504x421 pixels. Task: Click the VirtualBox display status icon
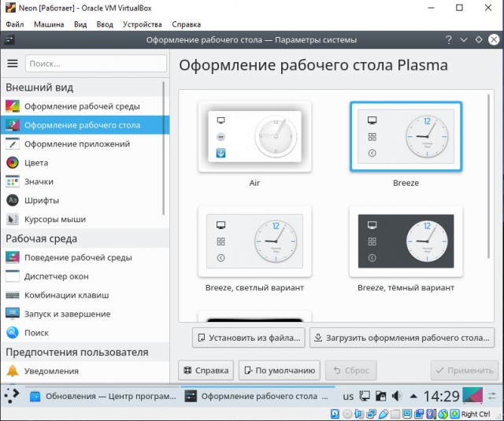[x=407, y=414]
